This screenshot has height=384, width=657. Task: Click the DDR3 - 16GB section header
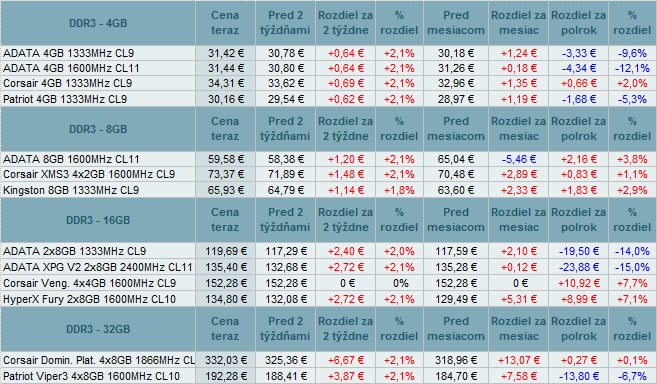point(98,220)
